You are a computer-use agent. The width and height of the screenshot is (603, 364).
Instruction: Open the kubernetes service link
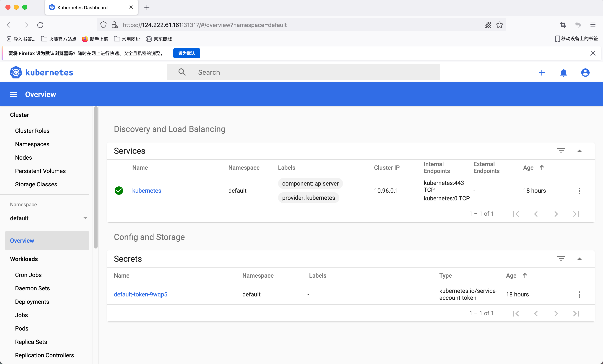tap(147, 190)
